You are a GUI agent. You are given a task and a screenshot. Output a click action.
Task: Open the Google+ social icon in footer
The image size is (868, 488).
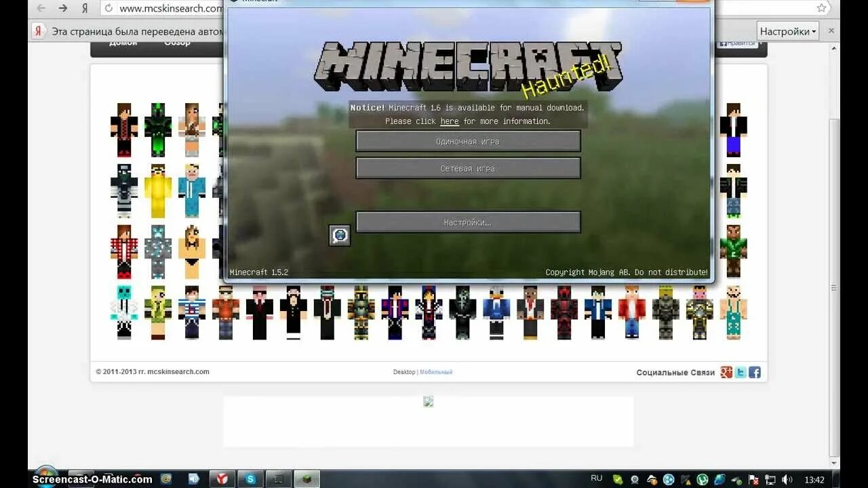pos(726,372)
